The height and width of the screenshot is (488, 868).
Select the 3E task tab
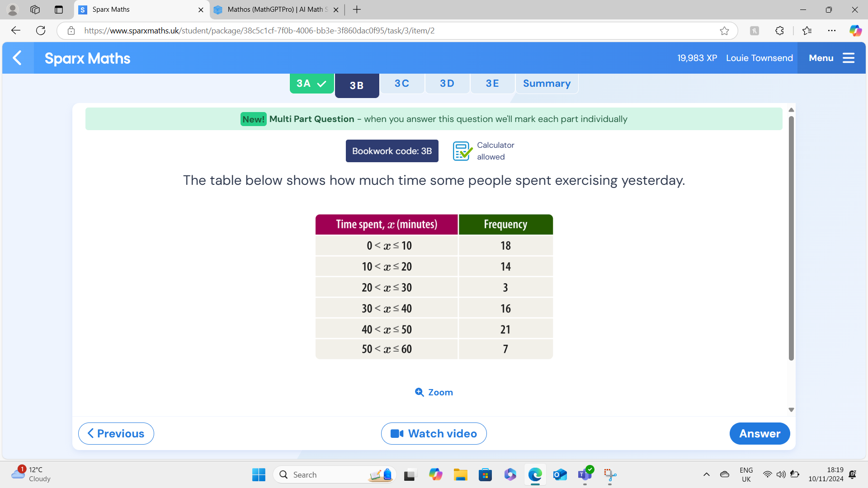pos(492,84)
